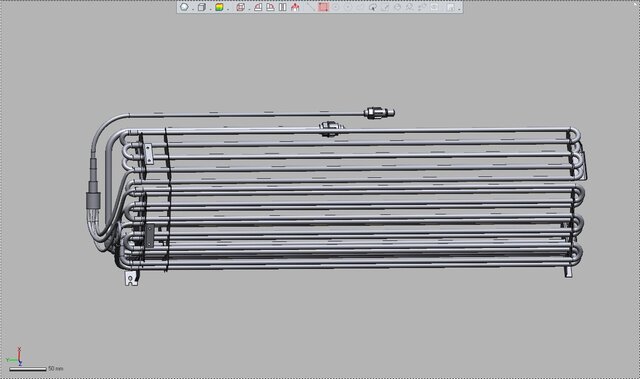640x379 pixels.
Task: Open dropdown arrow next to polygon icon
Action: tap(193, 9)
